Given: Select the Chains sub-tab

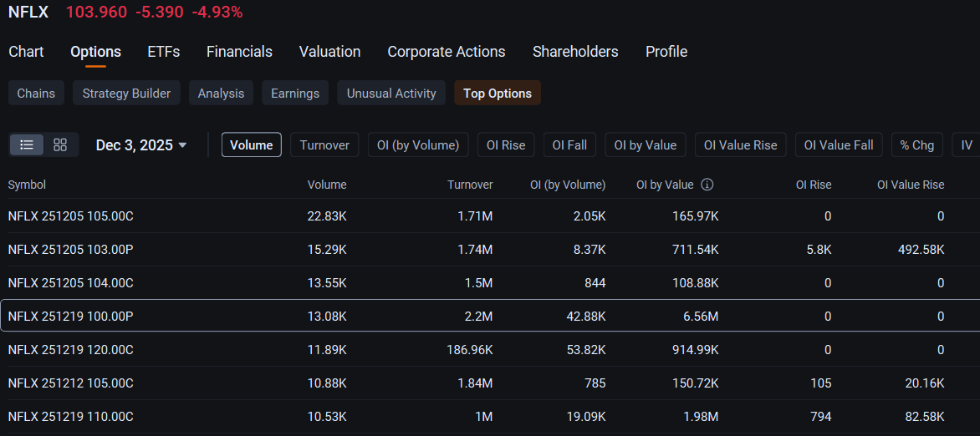Looking at the screenshot, I should [x=36, y=93].
